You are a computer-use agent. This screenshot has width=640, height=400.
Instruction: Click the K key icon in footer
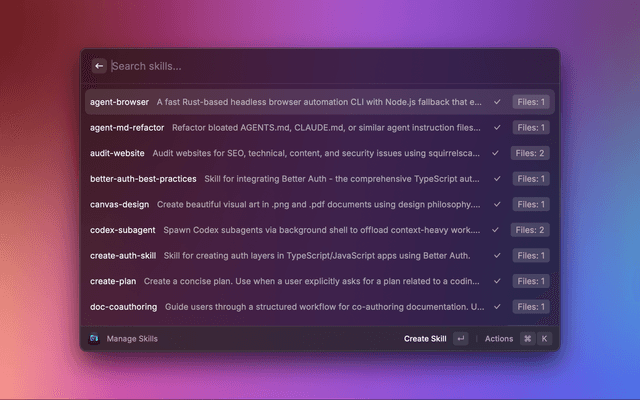tap(544, 339)
